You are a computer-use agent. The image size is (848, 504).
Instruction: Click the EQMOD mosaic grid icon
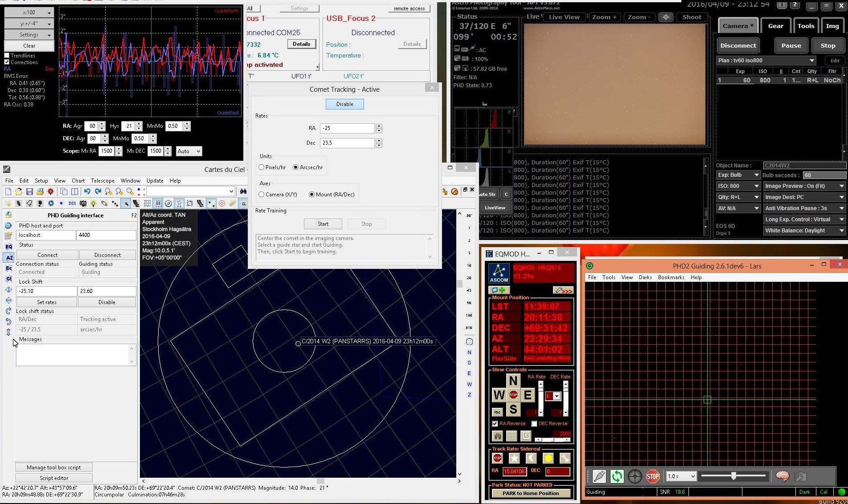tap(512, 436)
